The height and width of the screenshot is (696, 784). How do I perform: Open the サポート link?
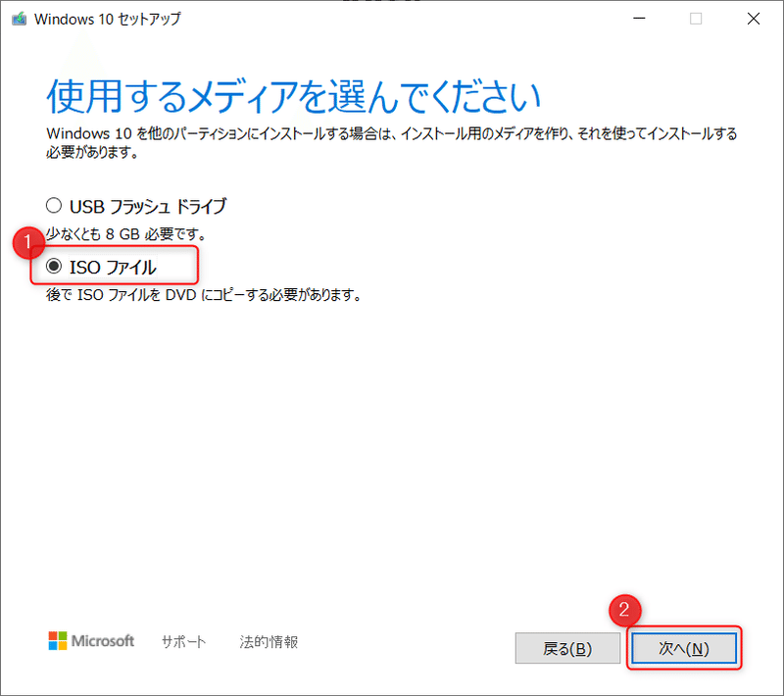click(x=183, y=642)
